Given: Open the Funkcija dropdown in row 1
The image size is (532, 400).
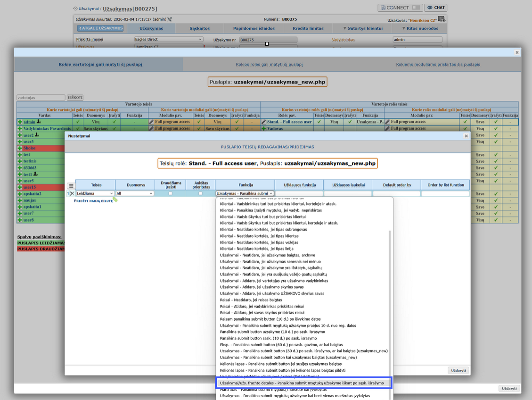Looking at the screenshot, I should click(245, 193).
